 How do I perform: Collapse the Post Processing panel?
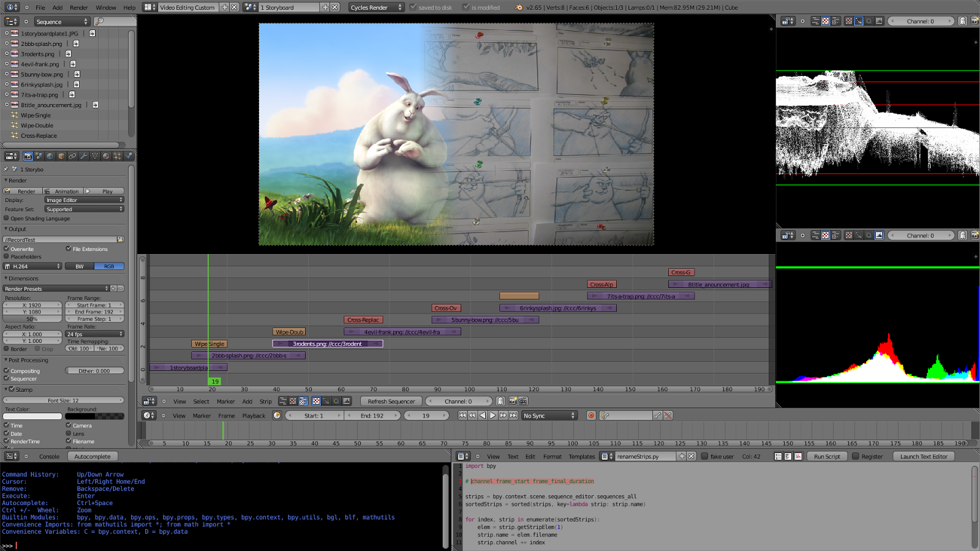point(28,360)
